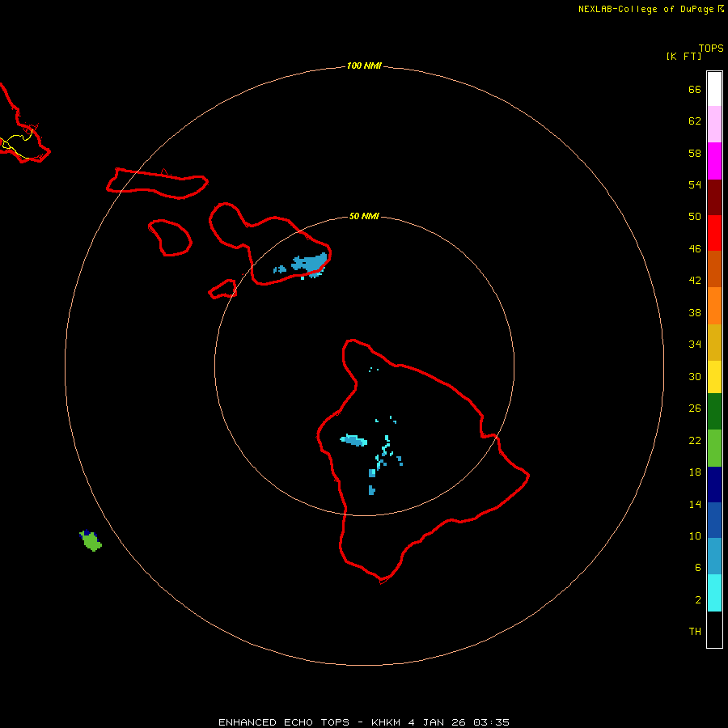
Task: Select the light pink legend color segment
Action: tap(714, 124)
